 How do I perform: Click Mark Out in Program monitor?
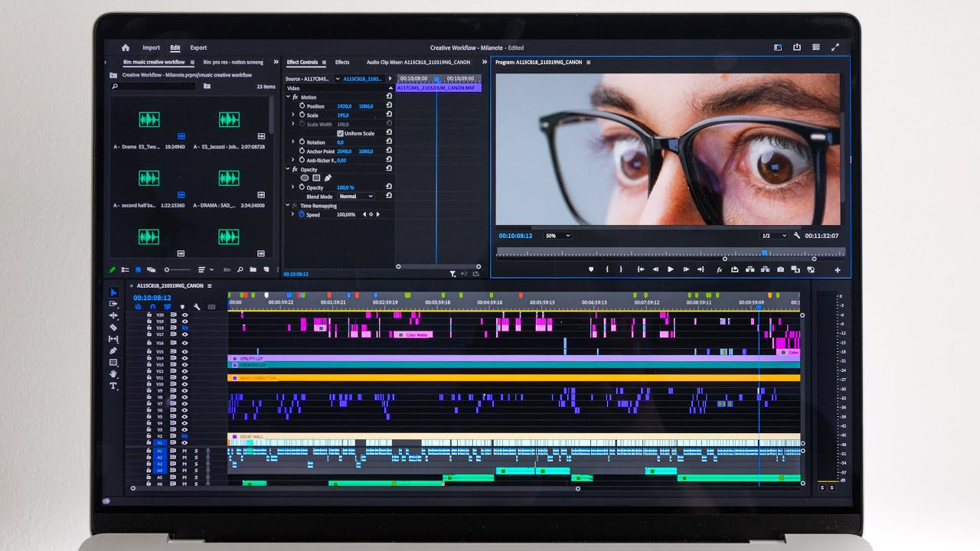pyautogui.click(x=621, y=269)
